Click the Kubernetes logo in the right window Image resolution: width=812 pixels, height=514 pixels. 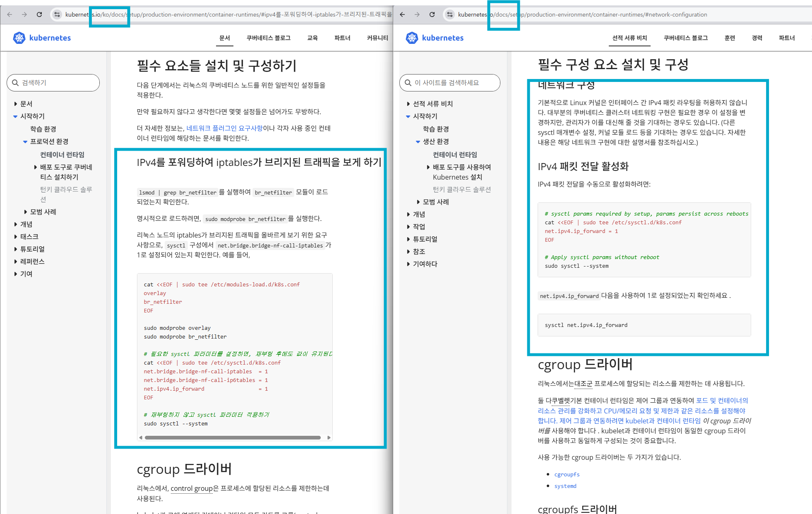coord(435,38)
